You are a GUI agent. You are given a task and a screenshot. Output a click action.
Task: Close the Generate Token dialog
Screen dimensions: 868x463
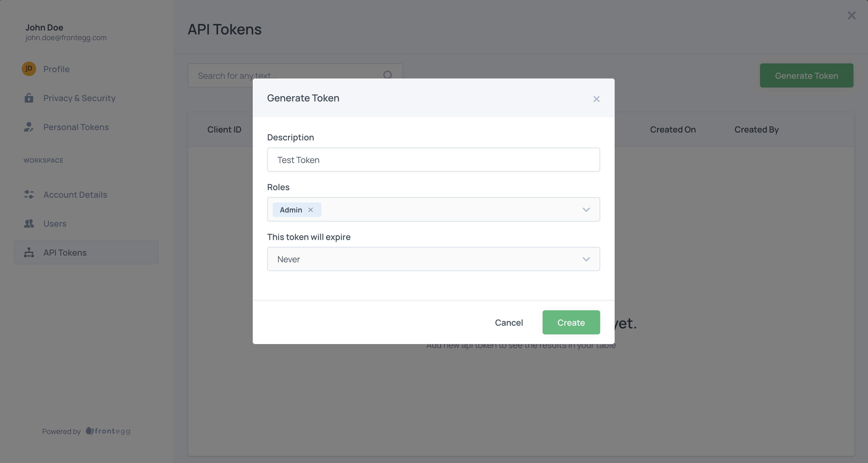click(596, 99)
